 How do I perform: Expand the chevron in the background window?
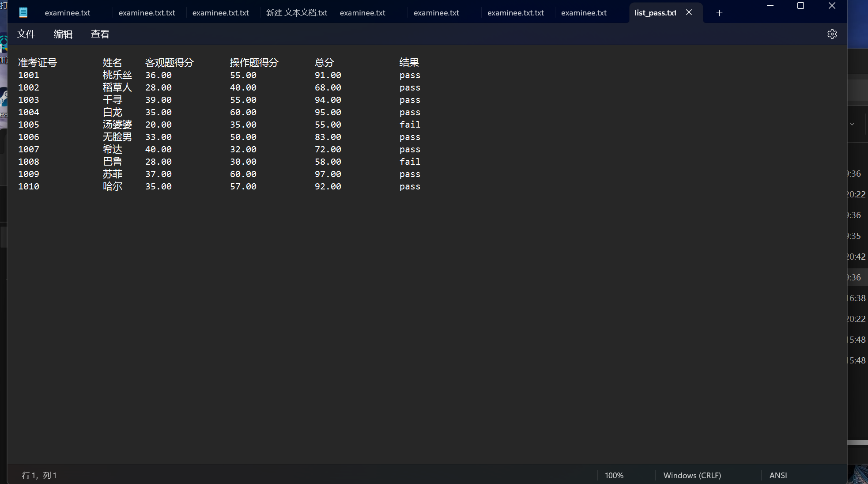(x=852, y=124)
